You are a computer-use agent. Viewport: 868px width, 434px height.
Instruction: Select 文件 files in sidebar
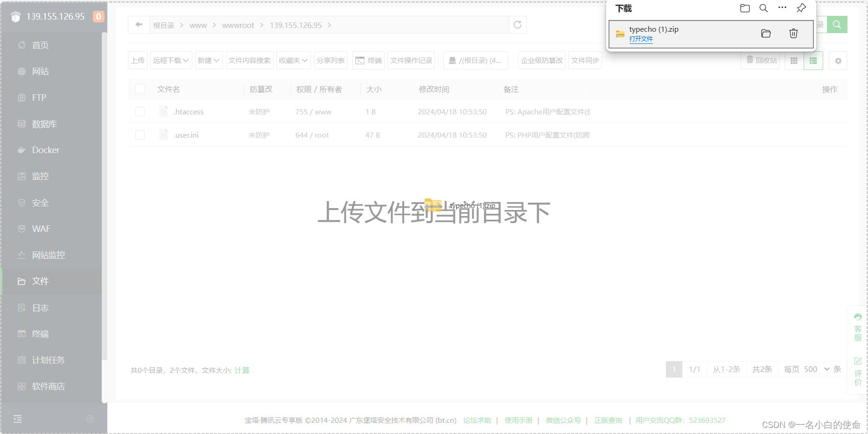40,281
